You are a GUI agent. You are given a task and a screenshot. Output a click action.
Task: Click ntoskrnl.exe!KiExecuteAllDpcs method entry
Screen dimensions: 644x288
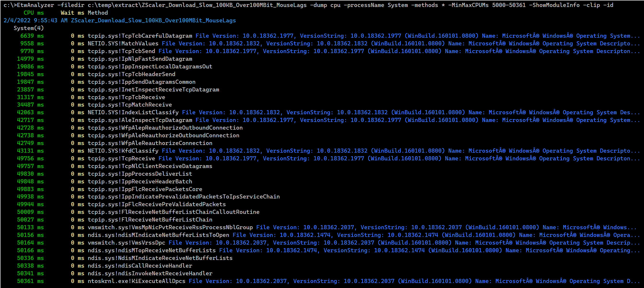(x=136, y=281)
